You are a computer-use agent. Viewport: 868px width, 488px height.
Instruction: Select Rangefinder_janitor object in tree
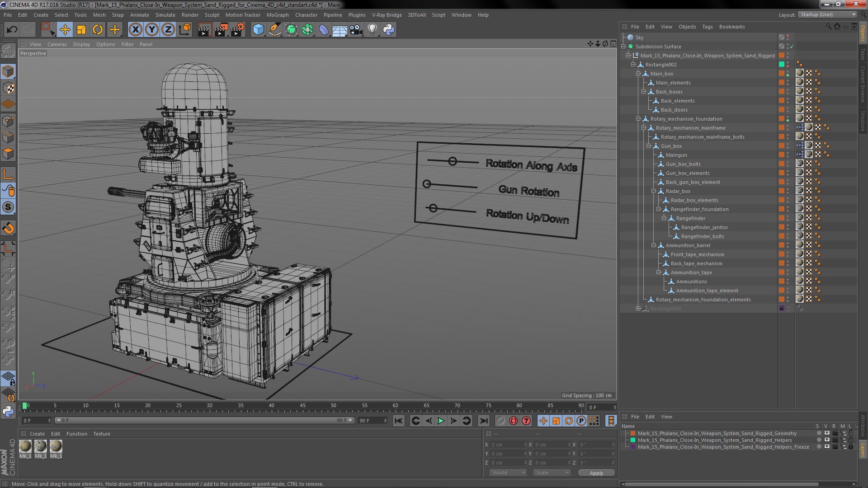point(704,227)
